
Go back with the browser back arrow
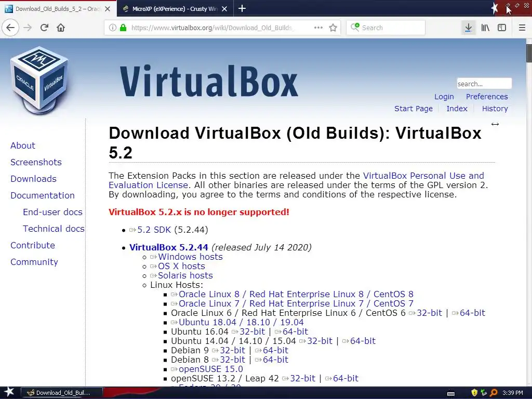(x=10, y=28)
